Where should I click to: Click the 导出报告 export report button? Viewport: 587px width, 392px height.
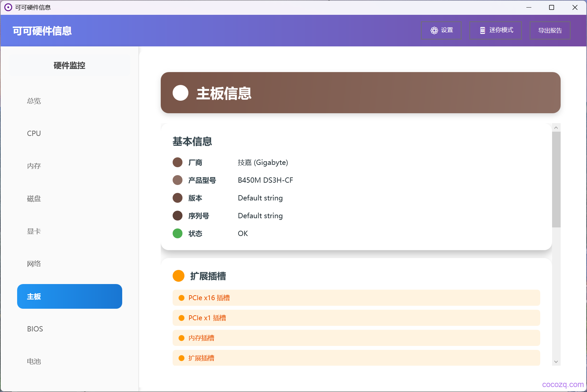click(550, 30)
